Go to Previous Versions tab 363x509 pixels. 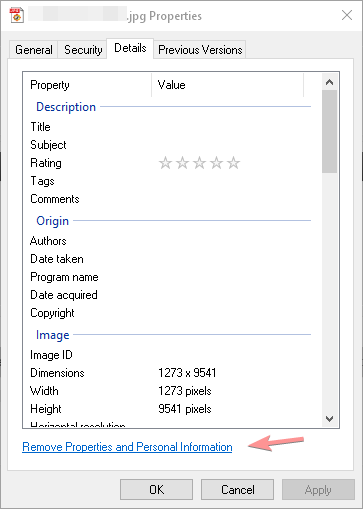[200, 50]
